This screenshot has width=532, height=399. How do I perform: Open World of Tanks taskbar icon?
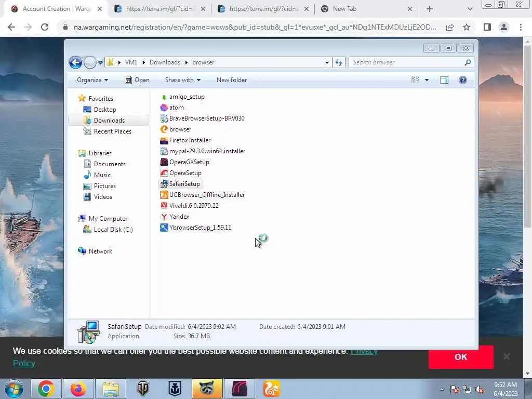pos(143,389)
